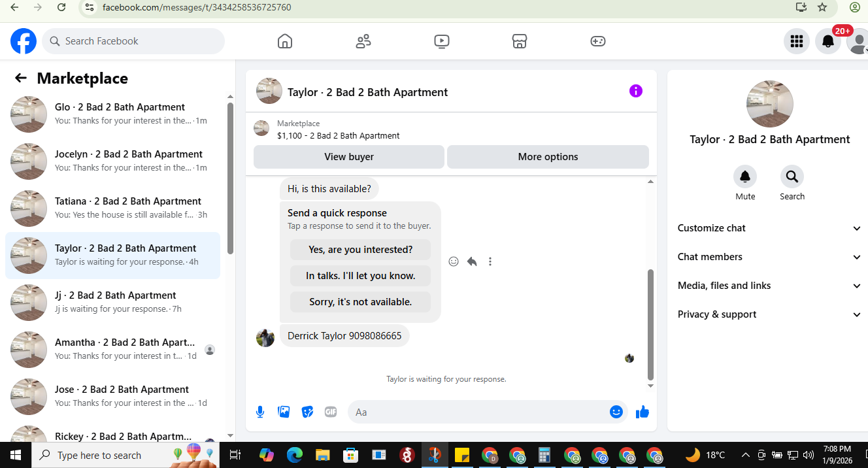Click 'Derrick Taylor 9098086665' message
This screenshot has height=468, width=868.
tap(344, 336)
